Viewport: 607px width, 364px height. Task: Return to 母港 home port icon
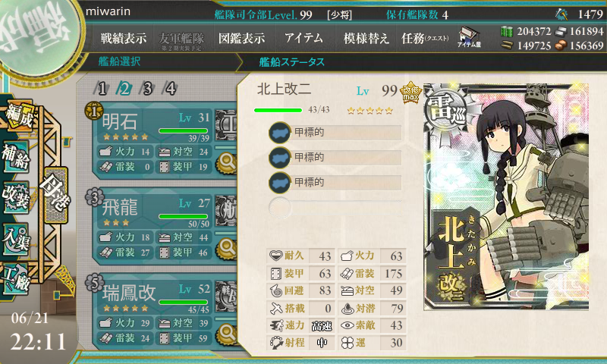pyautogui.click(x=55, y=195)
